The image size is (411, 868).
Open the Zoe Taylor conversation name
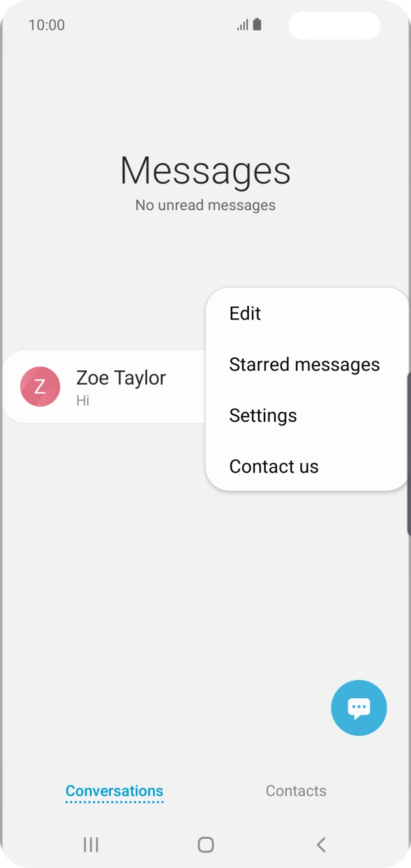pyautogui.click(x=121, y=377)
